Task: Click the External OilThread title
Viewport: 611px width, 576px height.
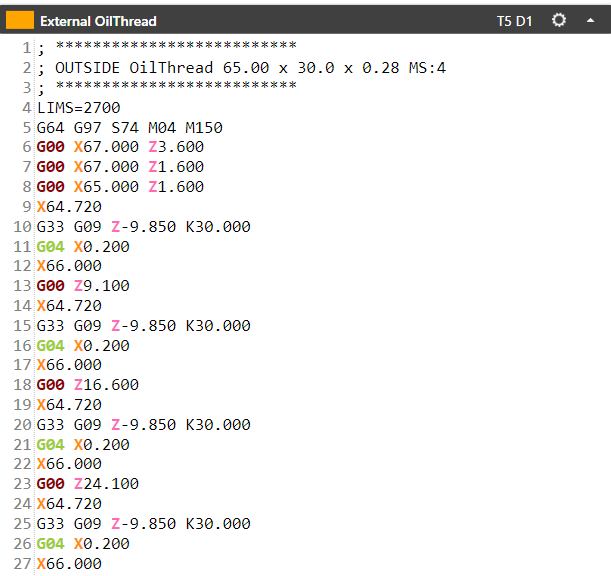Action: (x=98, y=21)
